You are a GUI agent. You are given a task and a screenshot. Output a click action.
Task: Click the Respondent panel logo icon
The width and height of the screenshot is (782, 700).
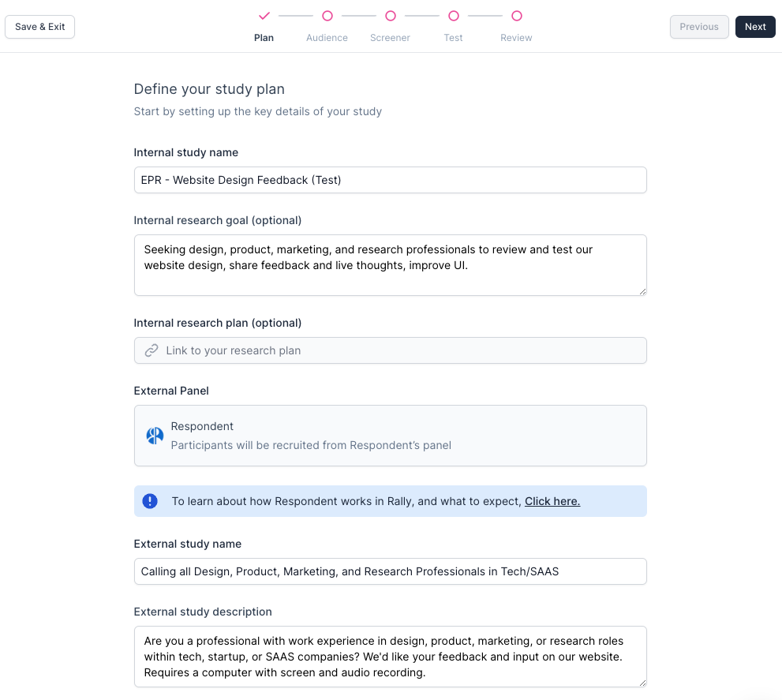[x=155, y=436]
